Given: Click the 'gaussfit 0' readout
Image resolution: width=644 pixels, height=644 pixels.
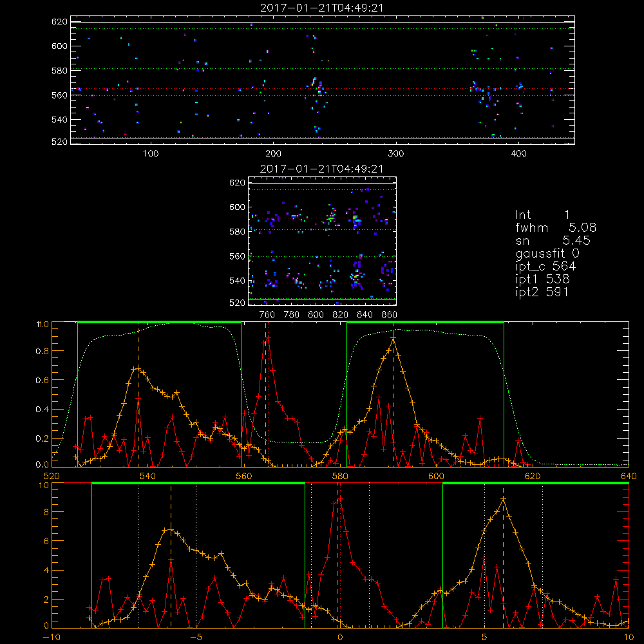Looking at the screenshot, I should coord(547,253).
